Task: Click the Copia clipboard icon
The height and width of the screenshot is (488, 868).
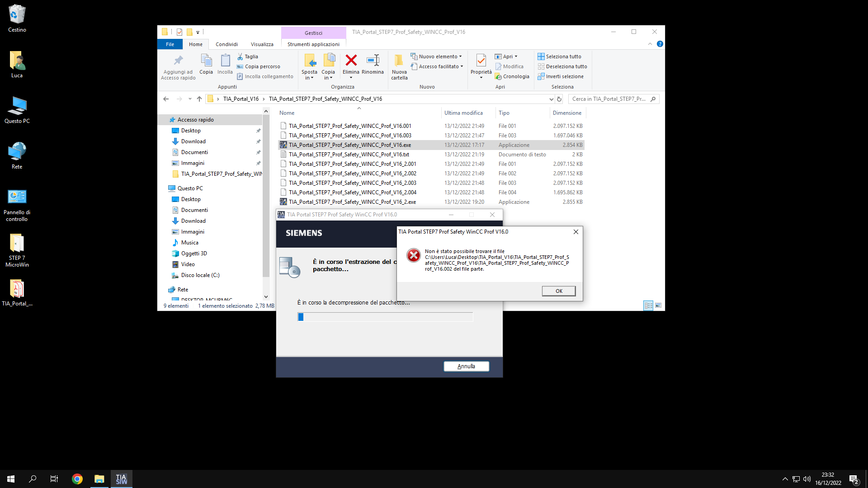Action: (x=206, y=61)
